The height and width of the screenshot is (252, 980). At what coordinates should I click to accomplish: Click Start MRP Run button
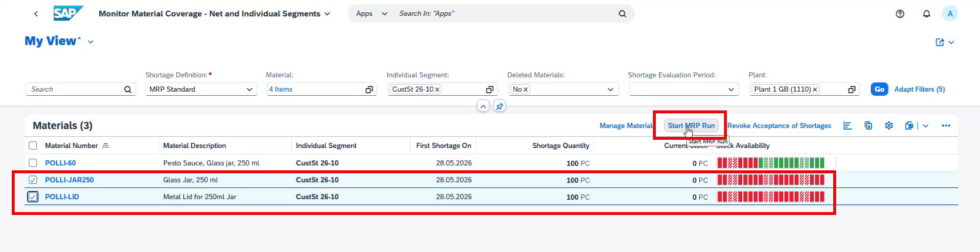691,126
